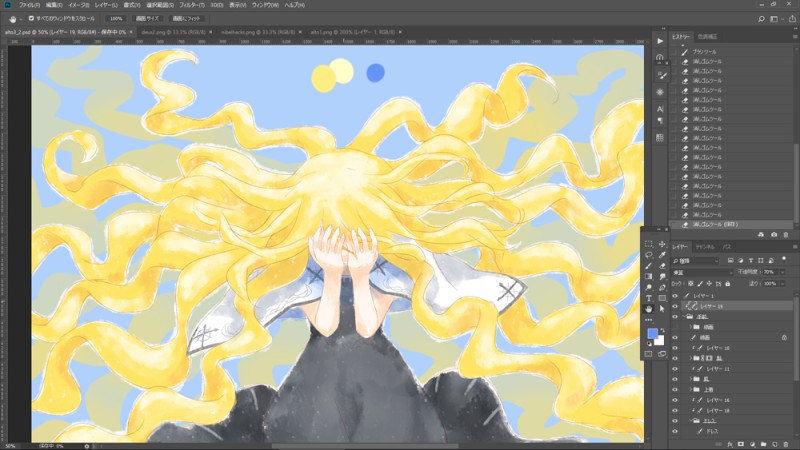Switch to the deus2.png document tab
This screenshot has height=450, width=800.
[x=174, y=32]
